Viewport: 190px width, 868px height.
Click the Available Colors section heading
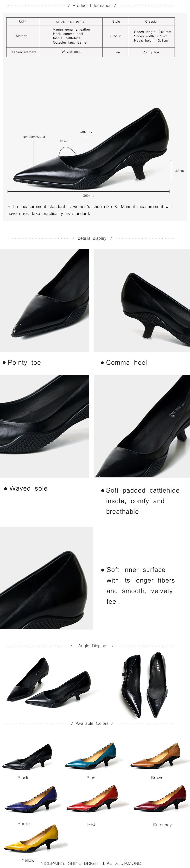click(x=92, y=723)
